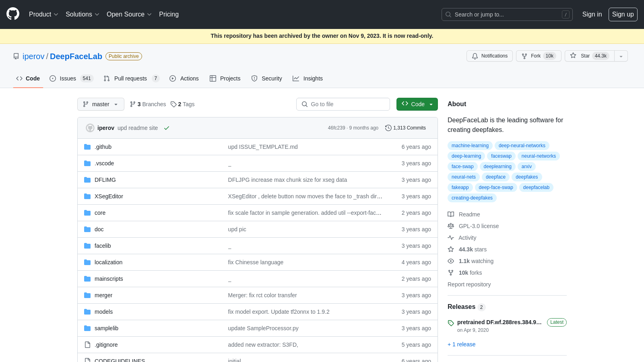Click the Go to file field

pos(343,104)
